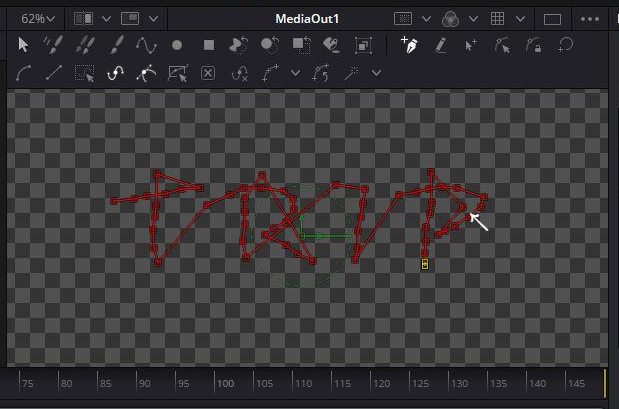Click the Reduce Points icon
This screenshot has height=409, width=619.
(x=239, y=73)
